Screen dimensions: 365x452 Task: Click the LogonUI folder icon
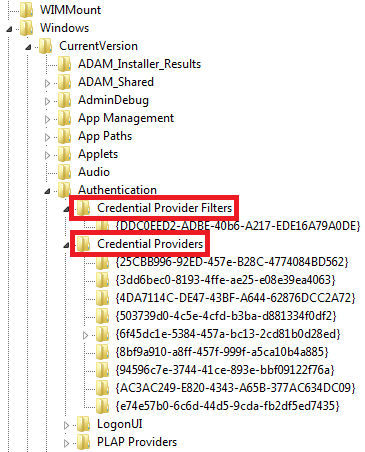(x=84, y=424)
